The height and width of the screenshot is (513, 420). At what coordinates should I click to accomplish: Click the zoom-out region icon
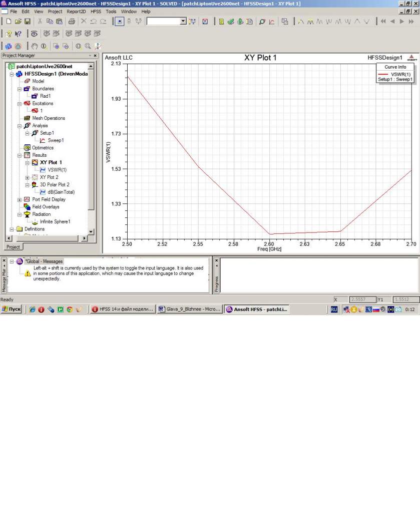pyautogui.click(x=66, y=46)
